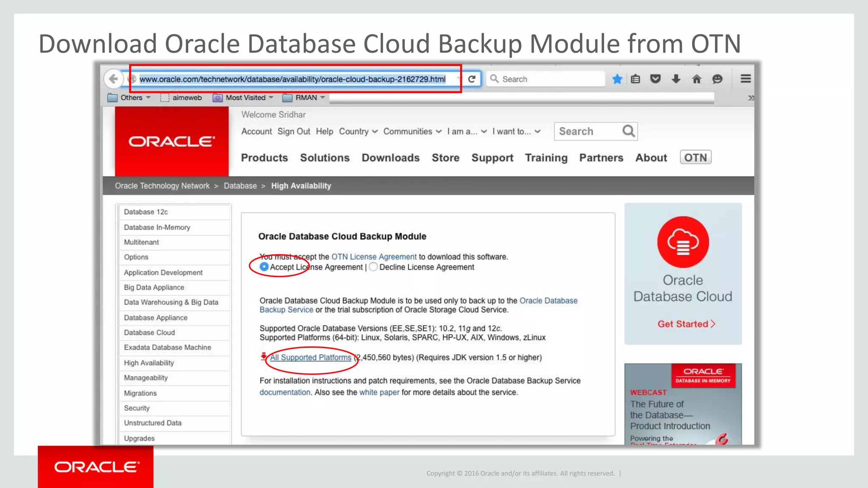Open Upgrades in sidebar
868x488 pixels.
click(x=175, y=438)
